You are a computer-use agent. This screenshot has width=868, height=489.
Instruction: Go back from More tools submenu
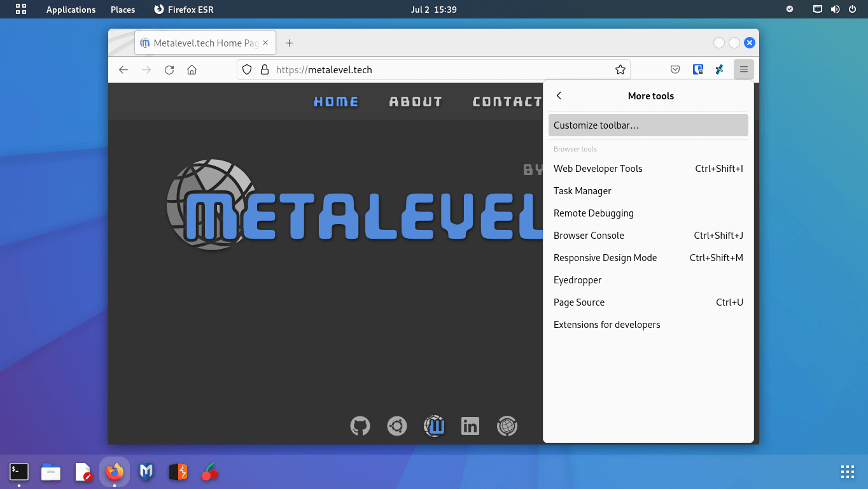559,96
